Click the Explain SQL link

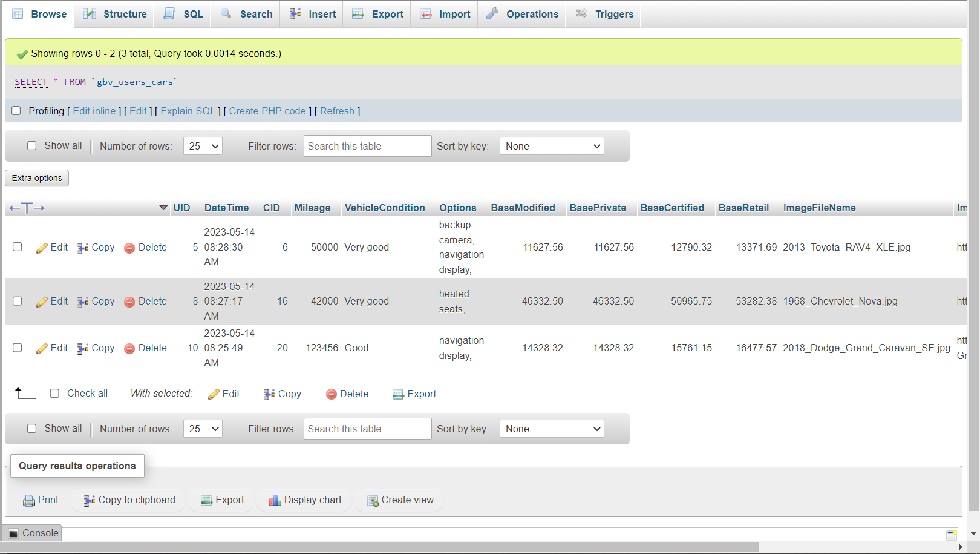pyautogui.click(x=188, y=111)
